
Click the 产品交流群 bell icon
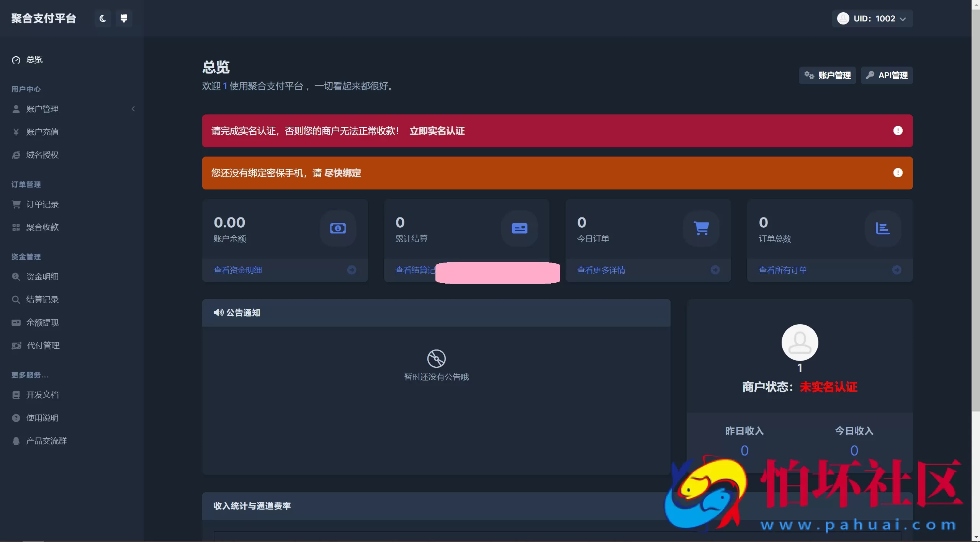click(16, 441)
